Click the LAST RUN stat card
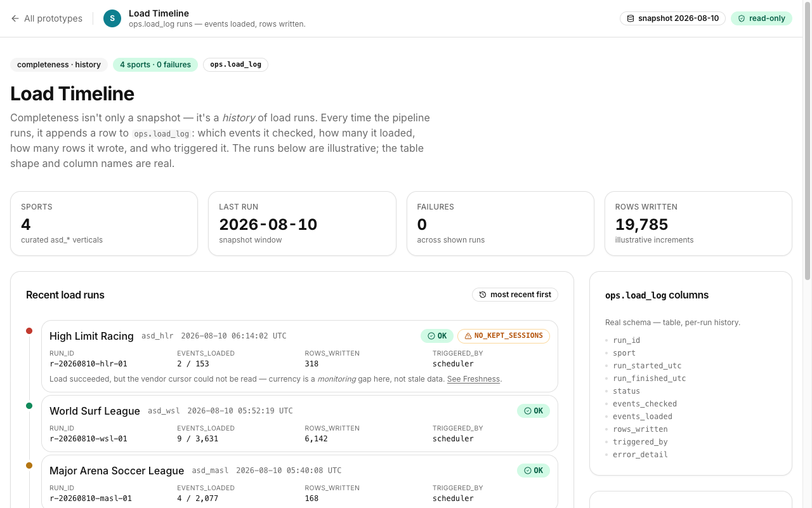 [x=302, y=224]
